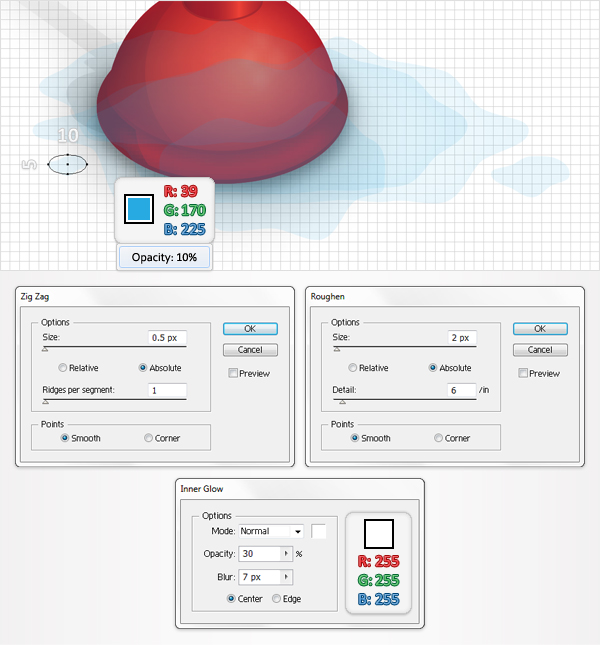The height and width of the screenshot is (645, 600).
Task: Click the Zig Zag Size input field
Action: click(167, 338)
